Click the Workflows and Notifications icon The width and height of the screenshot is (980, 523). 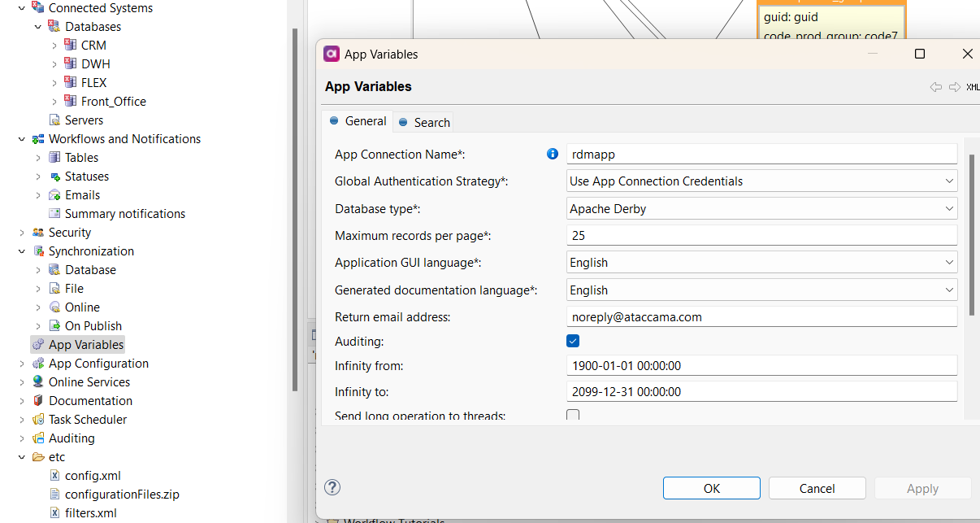(x=38, y=139)
